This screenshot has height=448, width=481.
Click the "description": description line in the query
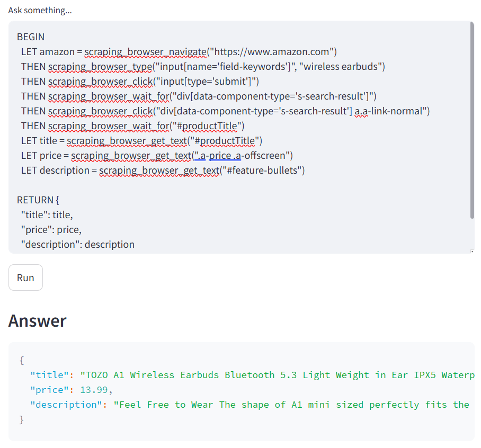click(x=78, y=245)
